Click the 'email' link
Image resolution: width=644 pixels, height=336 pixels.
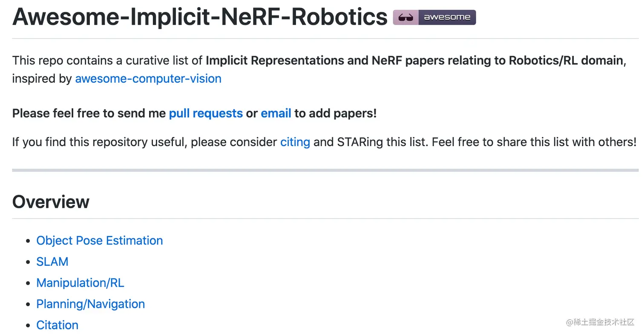(x=276, y=114)
